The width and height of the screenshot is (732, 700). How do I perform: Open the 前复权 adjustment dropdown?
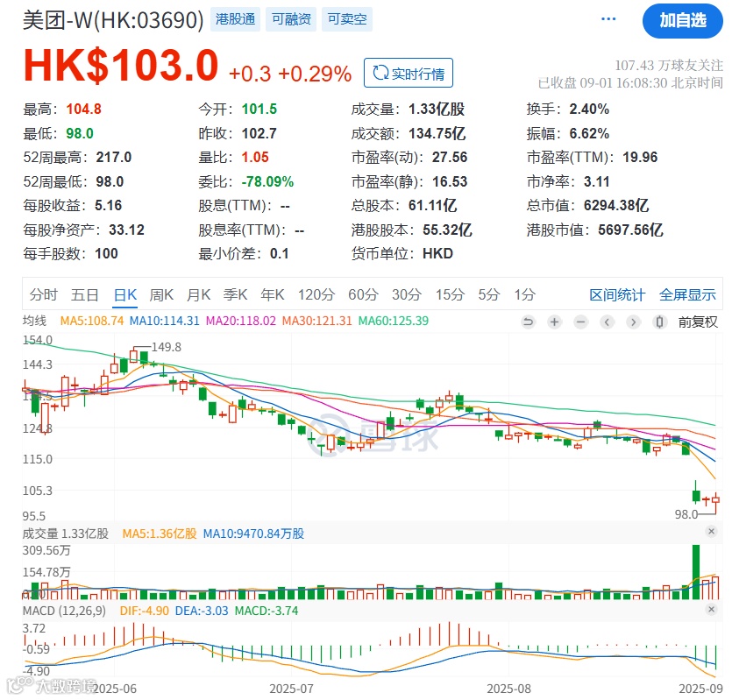698,322
